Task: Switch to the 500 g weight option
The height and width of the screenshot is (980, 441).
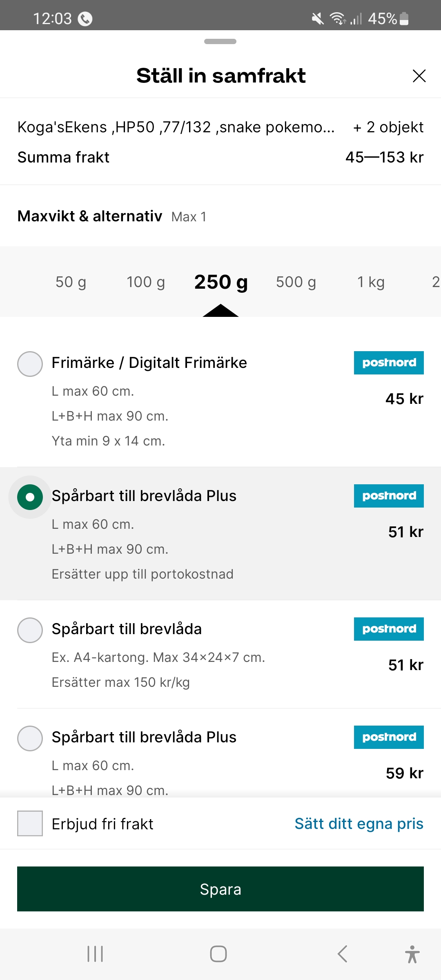Action: 296,282
